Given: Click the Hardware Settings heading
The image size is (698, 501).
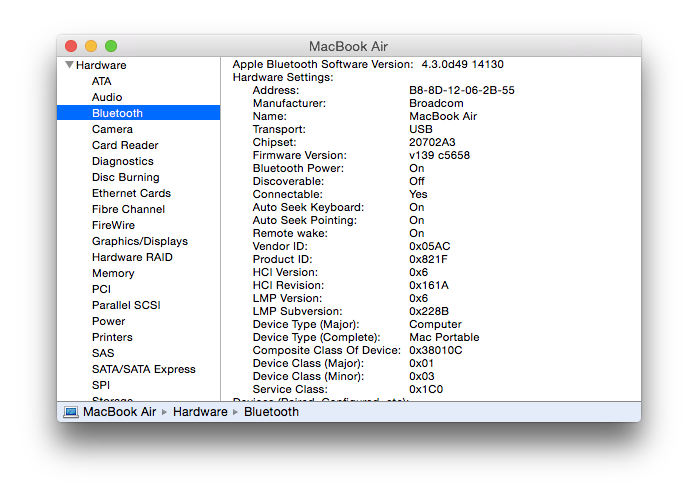Looking at the screenshot, I should 283,77.
